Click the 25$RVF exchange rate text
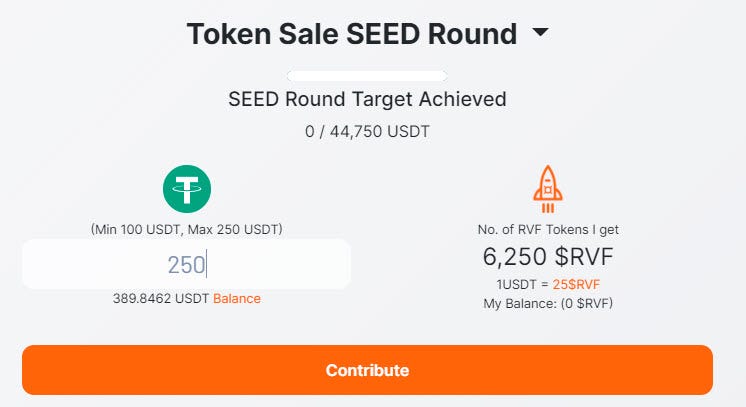746x407 pixels. tap(576, 284)
